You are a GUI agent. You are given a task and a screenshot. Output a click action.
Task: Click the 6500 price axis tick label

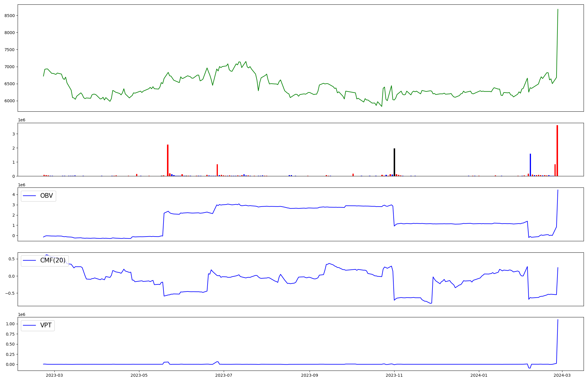9,84
